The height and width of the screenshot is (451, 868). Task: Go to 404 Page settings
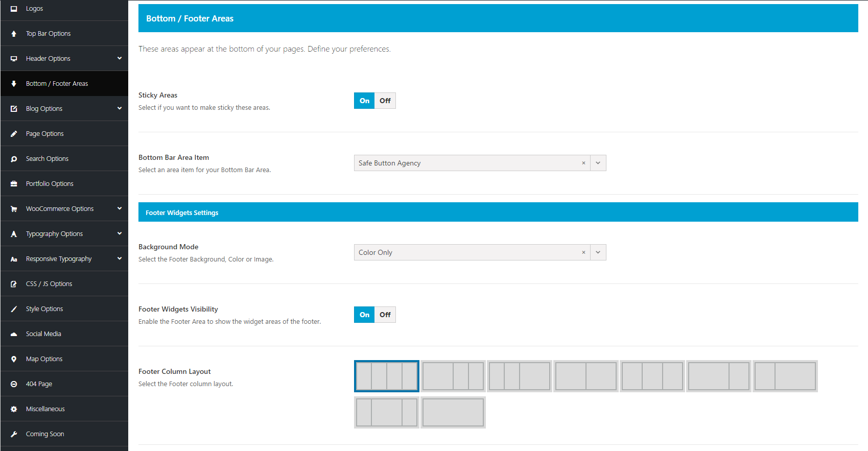tap(39, 384)
